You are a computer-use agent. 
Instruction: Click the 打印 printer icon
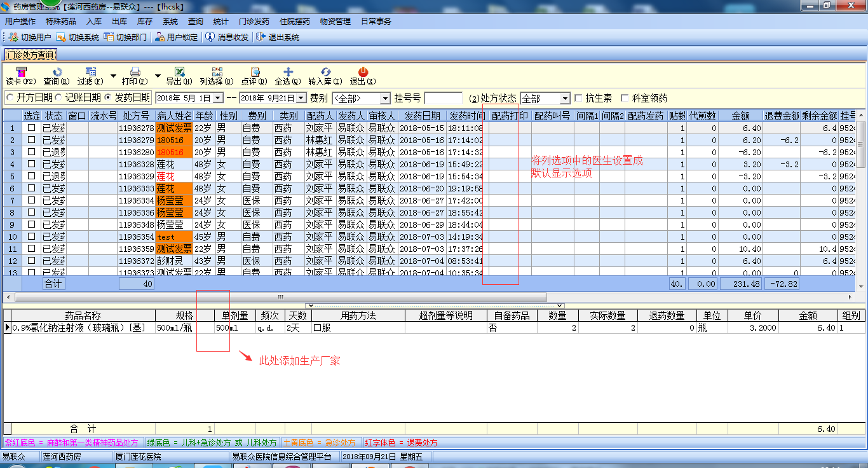[135, 72]
